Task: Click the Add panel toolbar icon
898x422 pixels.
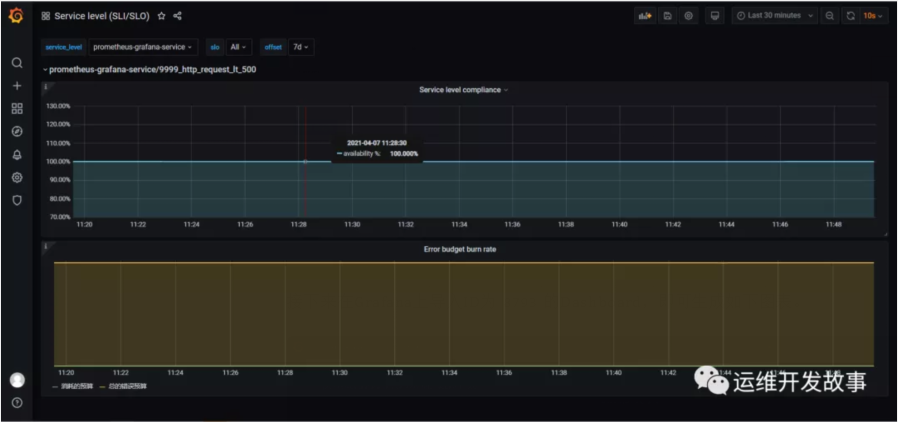Action: pyautogui.click(x=645, y=16)
